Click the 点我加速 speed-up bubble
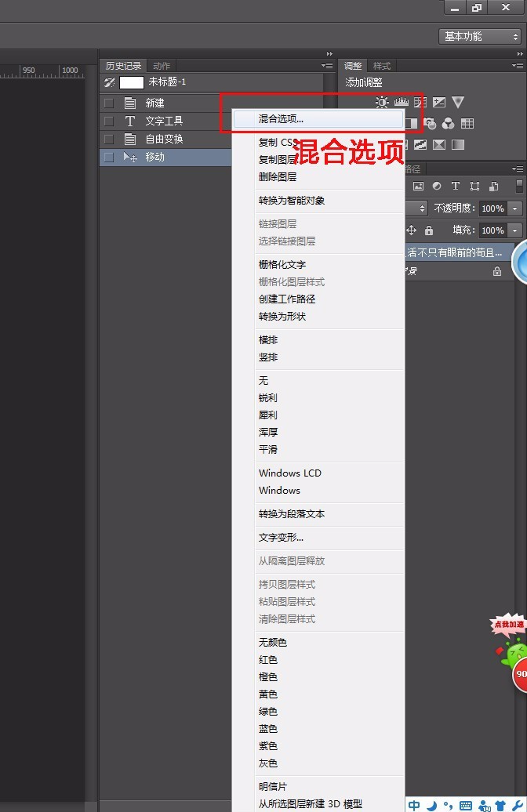Screen dimensions: 527x812 507,625
